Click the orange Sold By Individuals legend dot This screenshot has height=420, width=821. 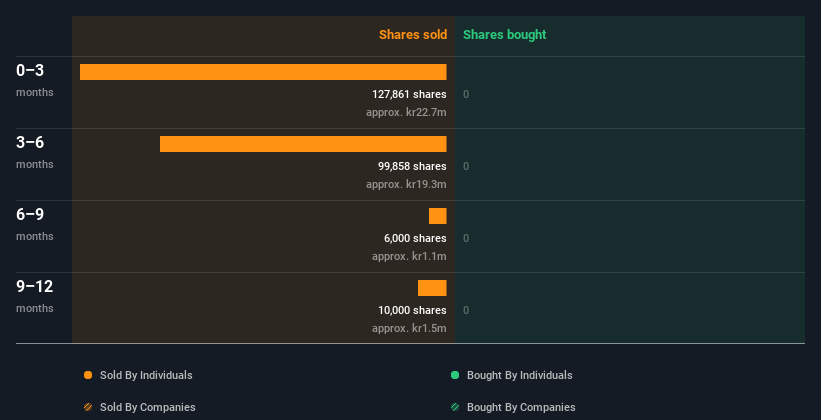click(x=88, y=375)
